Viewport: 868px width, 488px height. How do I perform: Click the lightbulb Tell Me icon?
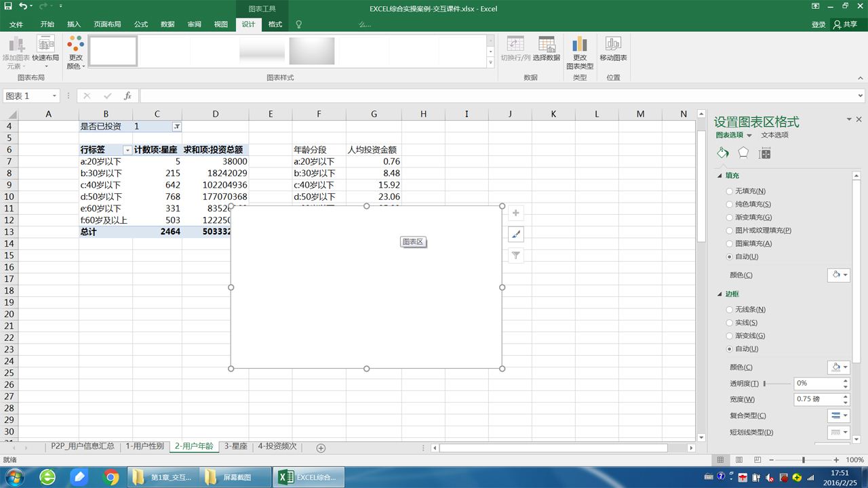(x=298, y=24)
